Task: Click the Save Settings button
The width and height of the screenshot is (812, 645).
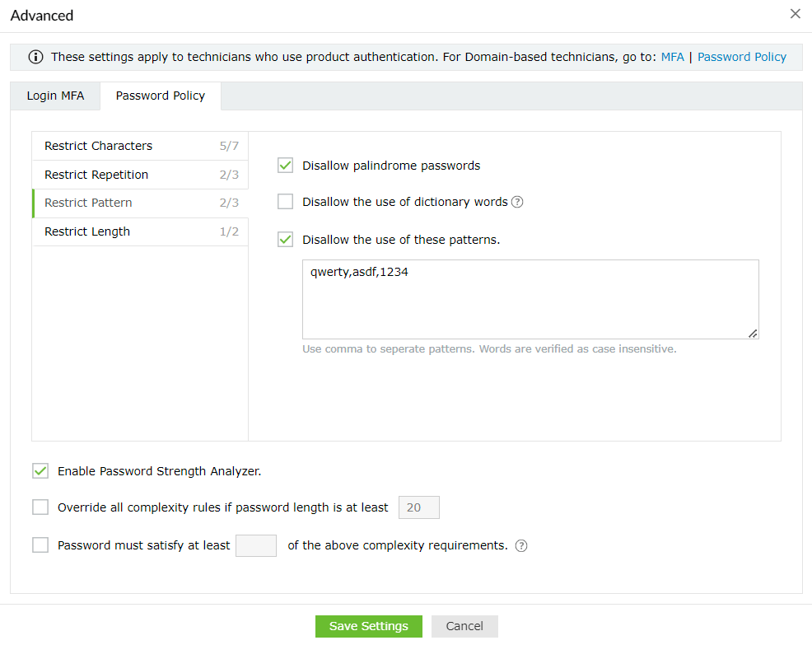Action: point(368,626)
